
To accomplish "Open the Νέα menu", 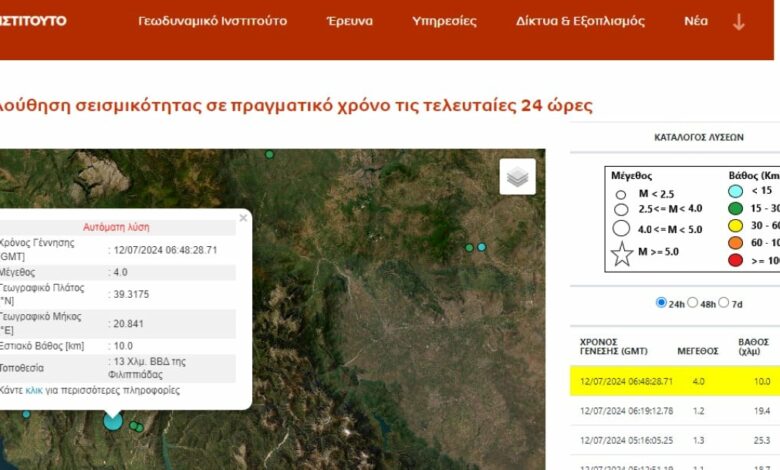I will [696, 21].
